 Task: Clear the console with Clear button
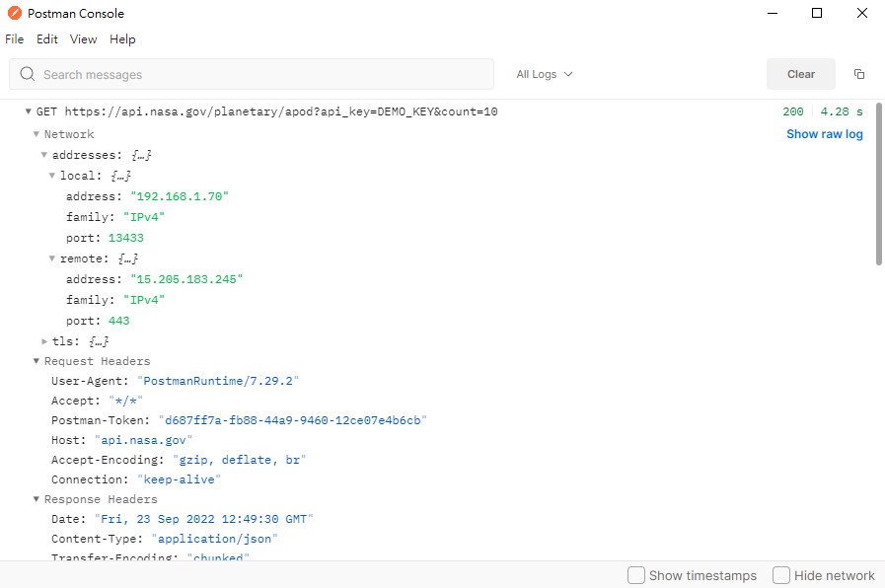click(800, 74)
